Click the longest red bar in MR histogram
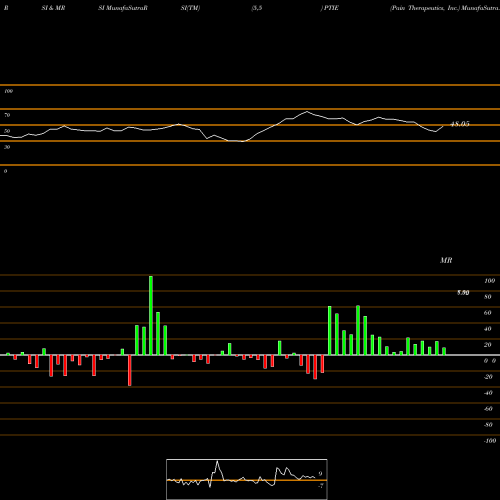500x500 pixels. (x=130, y=370)
